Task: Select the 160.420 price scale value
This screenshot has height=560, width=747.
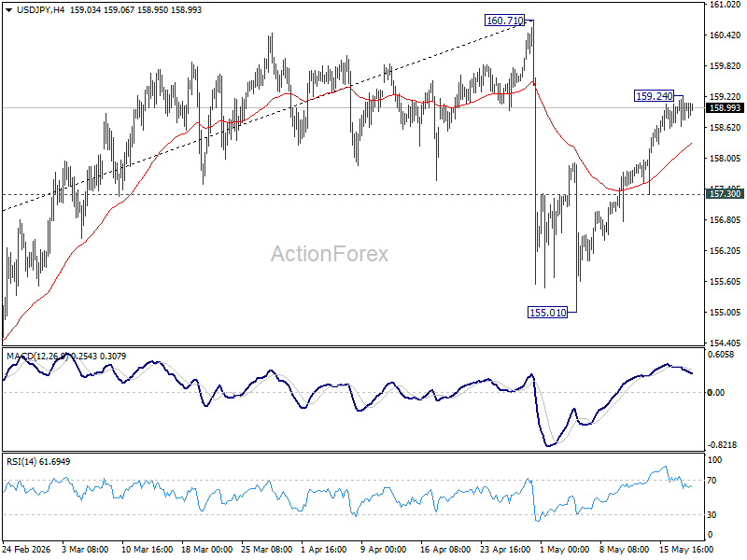Action: pos(726,35)
